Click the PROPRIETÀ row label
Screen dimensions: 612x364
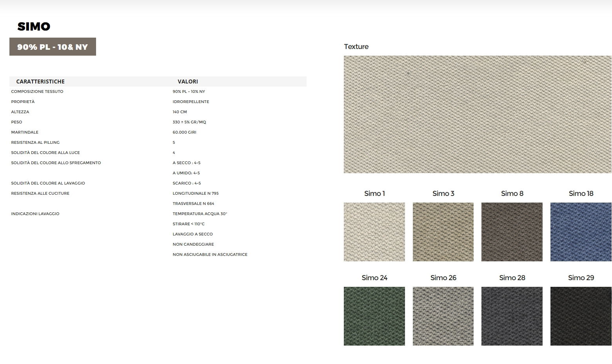[x=23, y=101]
